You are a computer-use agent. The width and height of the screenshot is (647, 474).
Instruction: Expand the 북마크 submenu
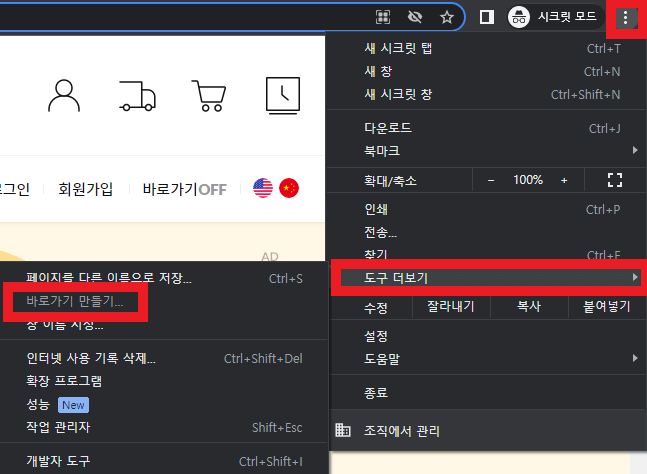486,151
